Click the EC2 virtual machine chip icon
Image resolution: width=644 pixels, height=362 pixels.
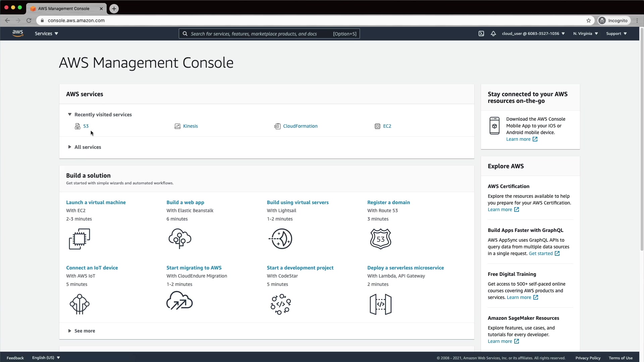(x=79, y=239)
